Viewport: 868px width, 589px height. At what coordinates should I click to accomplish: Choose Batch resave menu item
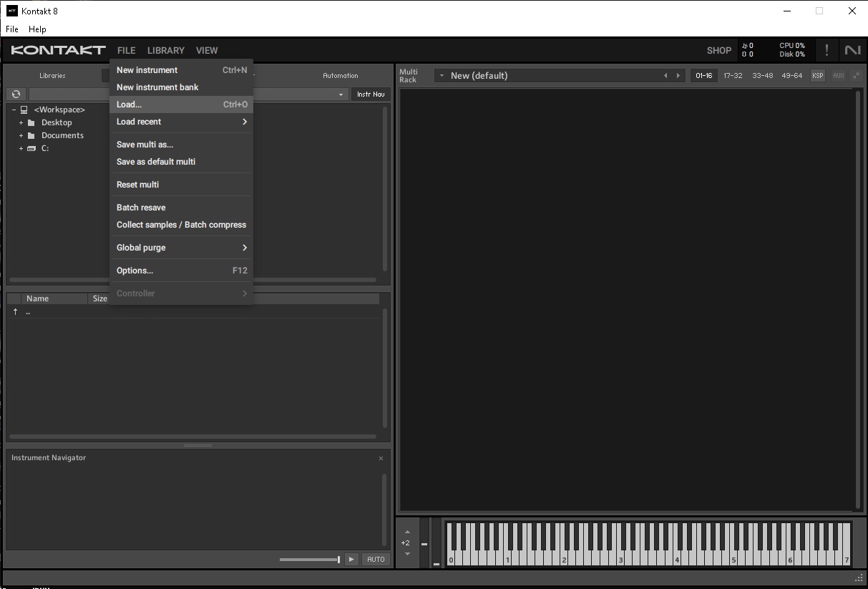[182, 208]
